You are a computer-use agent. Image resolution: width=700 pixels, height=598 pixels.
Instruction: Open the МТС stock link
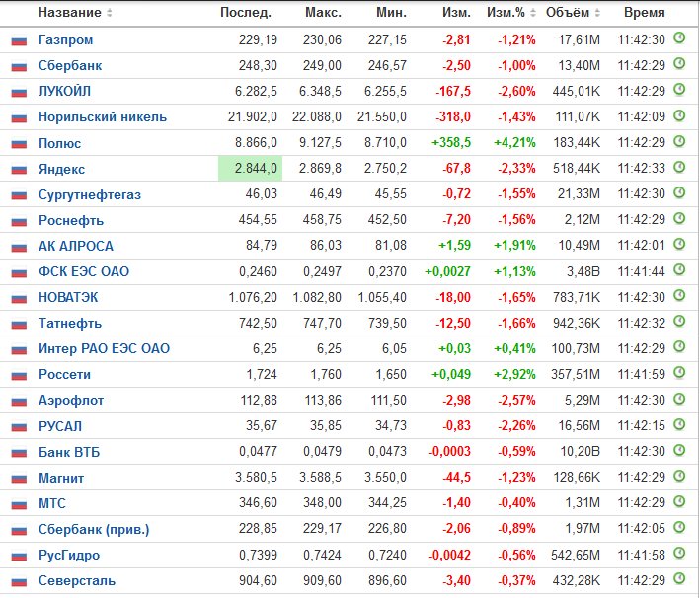coord(51,504)
